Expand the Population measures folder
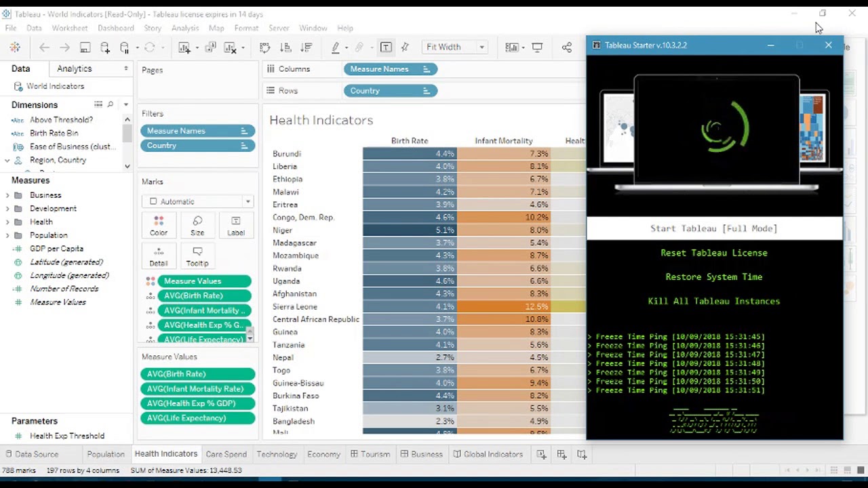 (7, 235)
